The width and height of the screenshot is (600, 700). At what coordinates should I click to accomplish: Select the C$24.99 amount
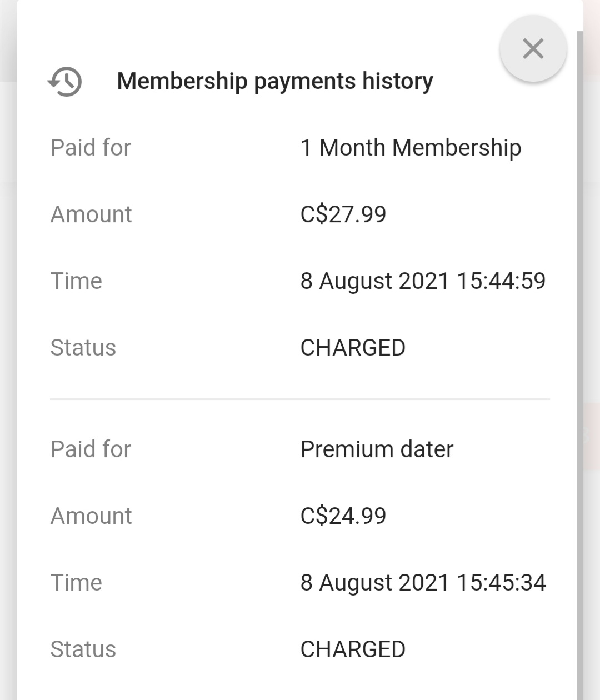click(343, 516)
